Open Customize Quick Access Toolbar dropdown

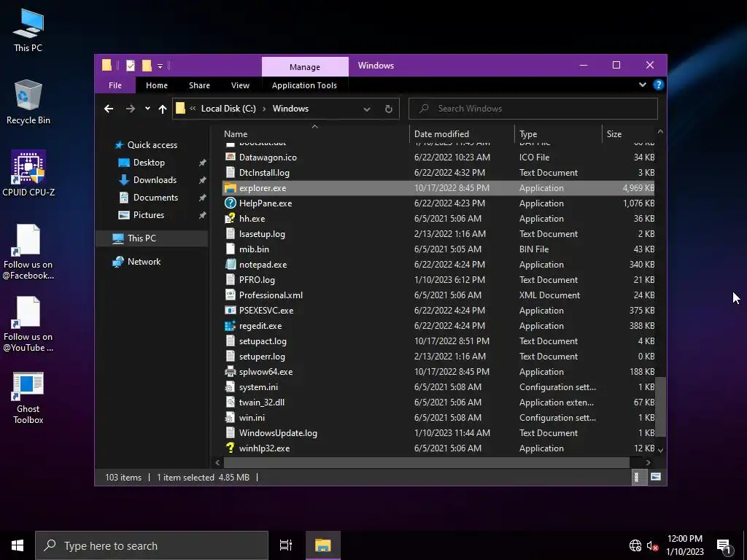160,66
